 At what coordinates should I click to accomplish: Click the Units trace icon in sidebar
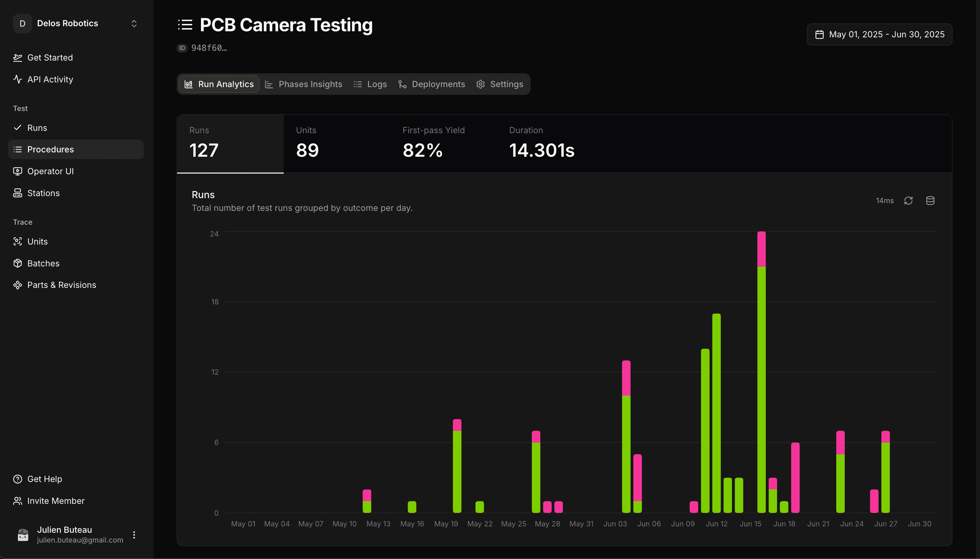pos(18,241)
